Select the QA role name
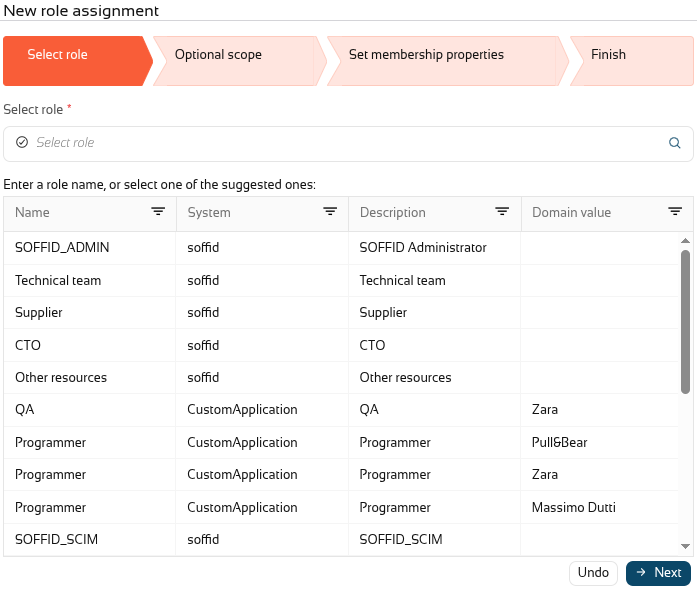Screen dimensions: 697x589 [24, 409]
